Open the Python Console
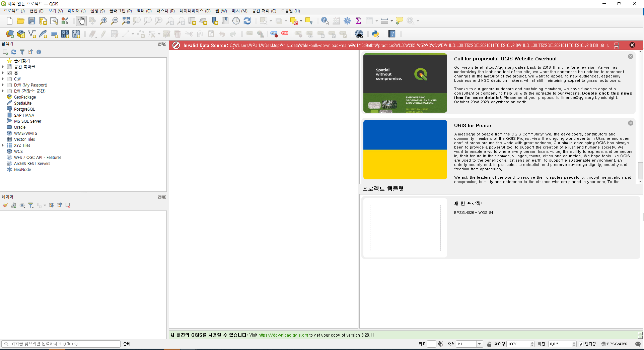The image size is (644, 350). [x=375, y=34]
